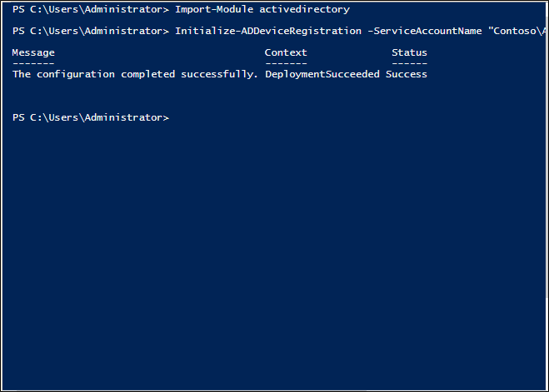Click the dashed underline beneath Status
The image size is (549, 392).
pos(409,63)
